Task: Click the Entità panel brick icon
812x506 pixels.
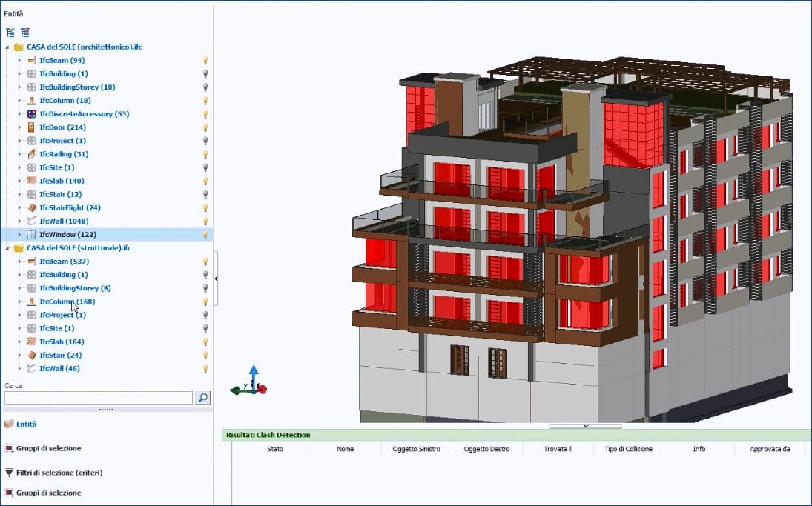Action: [10, 424]
